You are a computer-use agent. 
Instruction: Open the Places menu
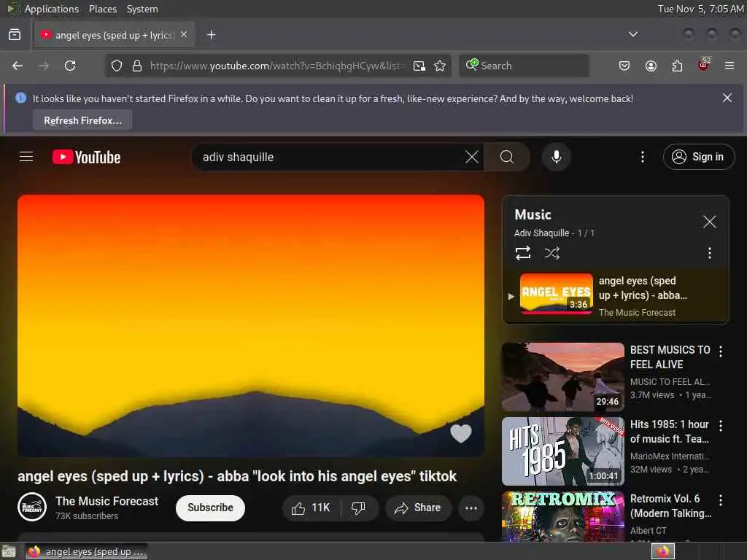pyautogui.click(x=102, y=9)
